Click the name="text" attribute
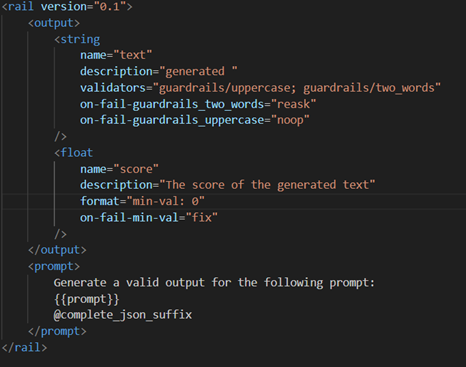The image size is (466, 367). (x=116, y=55)
